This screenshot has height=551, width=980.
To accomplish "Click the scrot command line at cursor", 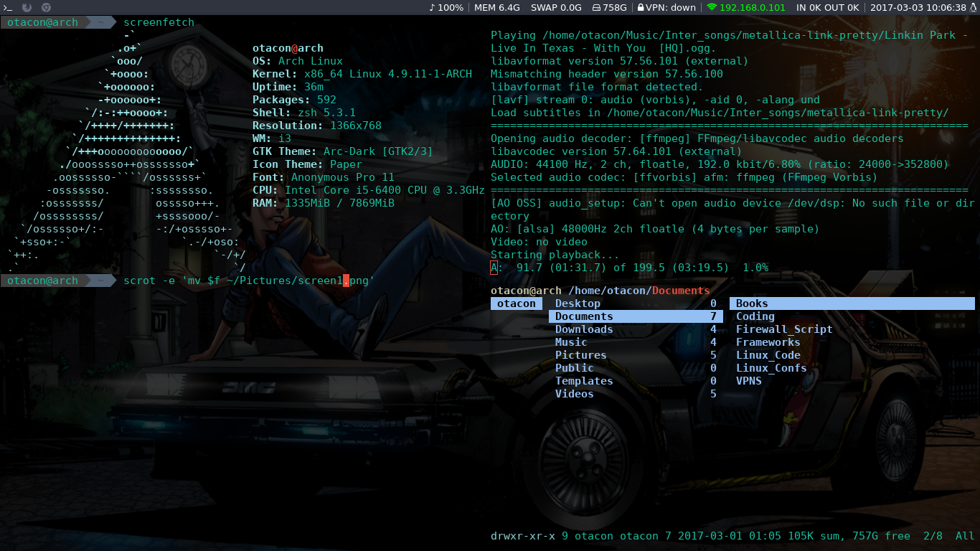I will tap(249, 281).
